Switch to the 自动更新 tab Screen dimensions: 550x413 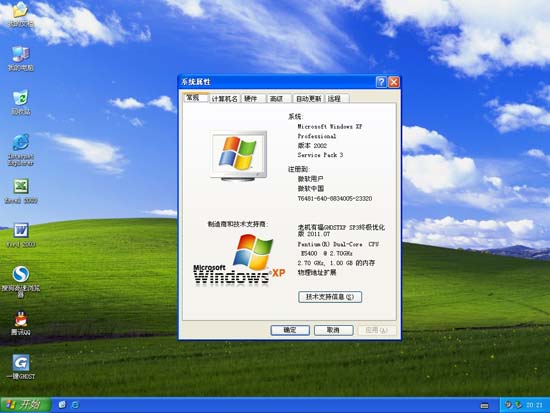[309, 99]
